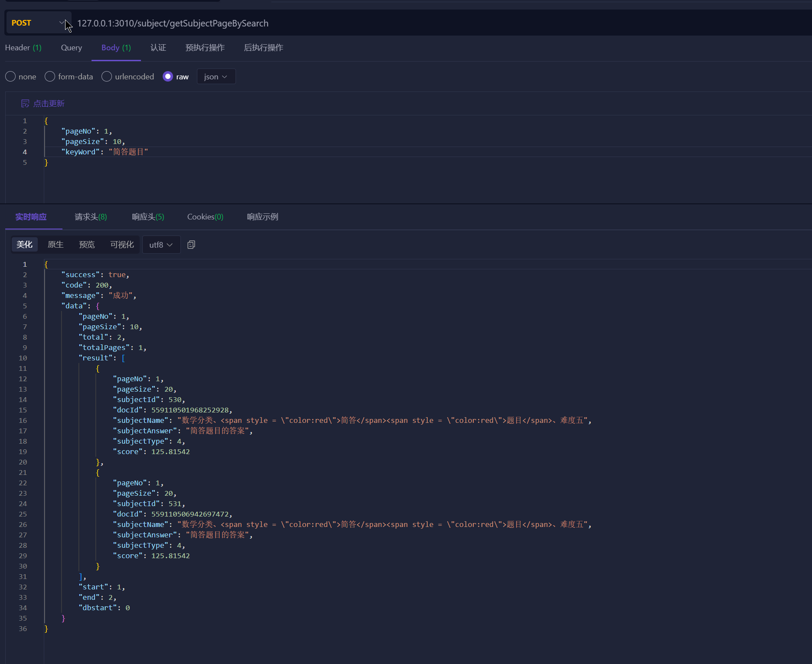Click the "subjectId": 530 line
812x664 pixels.
(149, 400)
